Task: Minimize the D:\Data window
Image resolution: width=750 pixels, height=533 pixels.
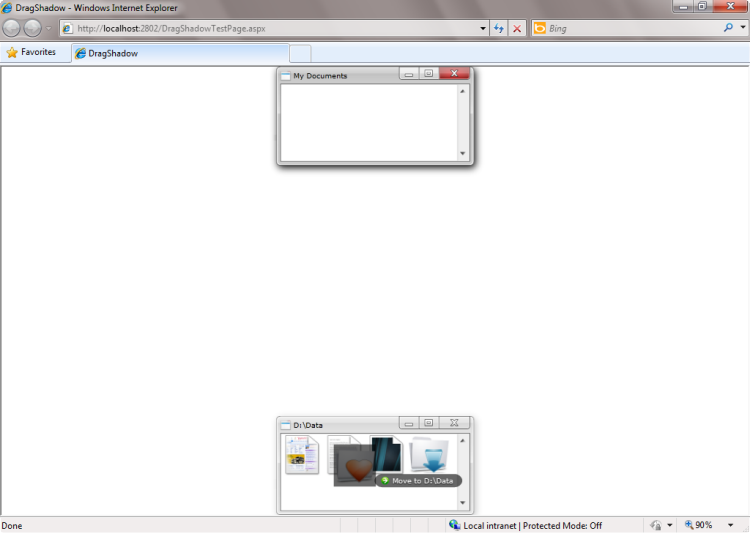Action: [x=408, y=423]
